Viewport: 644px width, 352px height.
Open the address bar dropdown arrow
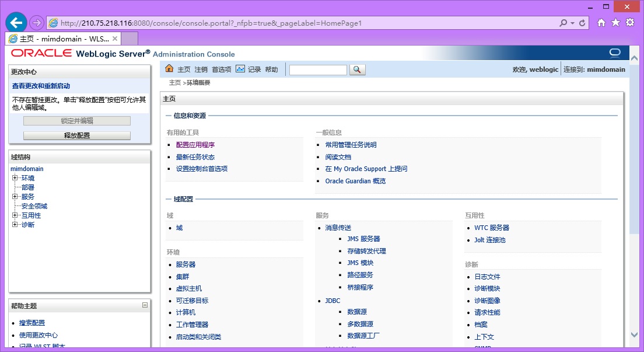click(x=572, y=23)
